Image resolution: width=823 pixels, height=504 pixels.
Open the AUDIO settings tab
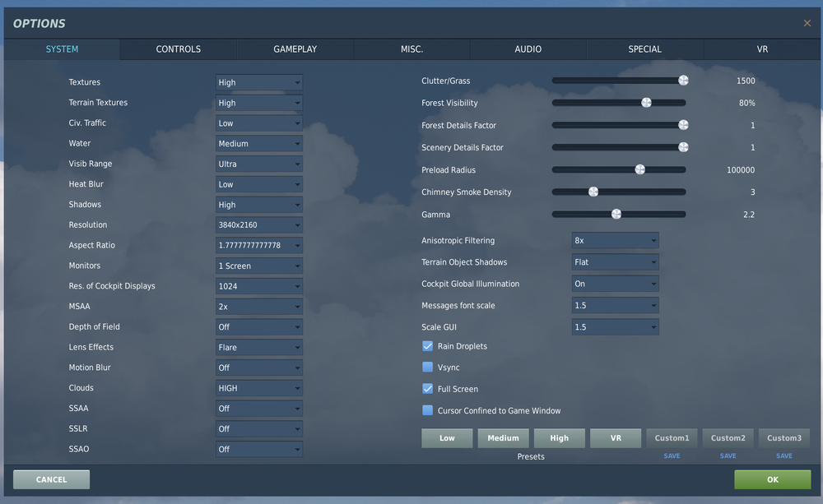tap(528, 49)
